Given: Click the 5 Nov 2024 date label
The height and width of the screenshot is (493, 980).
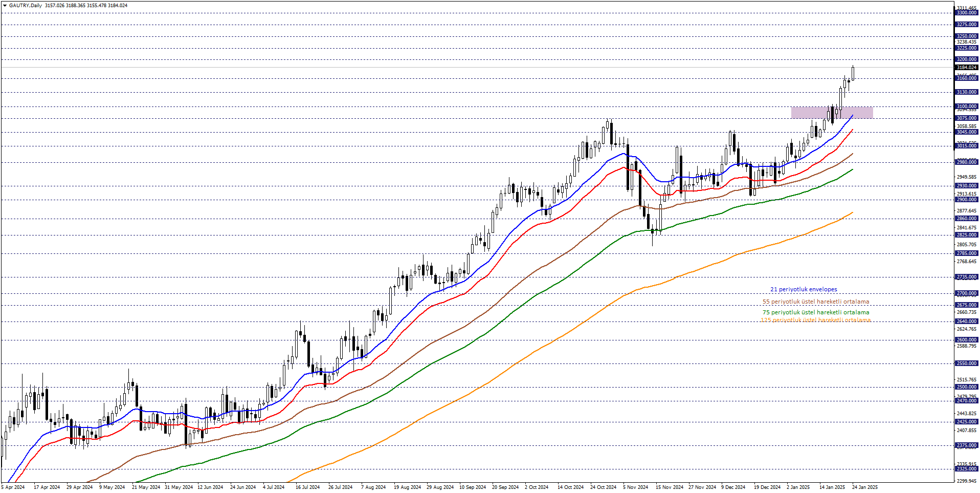Looking at the screenshot, I should (635, 487).
